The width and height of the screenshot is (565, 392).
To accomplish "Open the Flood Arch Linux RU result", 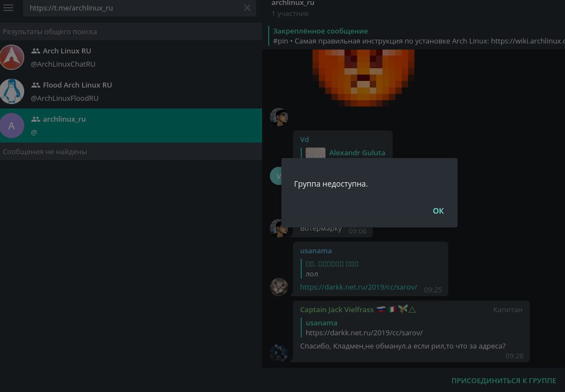I will 131,91.
